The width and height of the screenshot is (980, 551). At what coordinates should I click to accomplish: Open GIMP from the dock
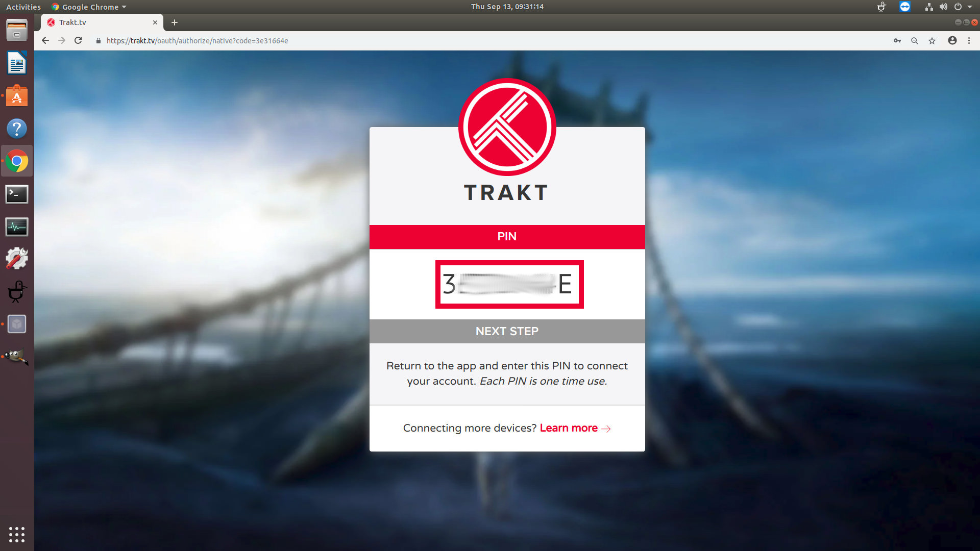[x=17, y=357]
